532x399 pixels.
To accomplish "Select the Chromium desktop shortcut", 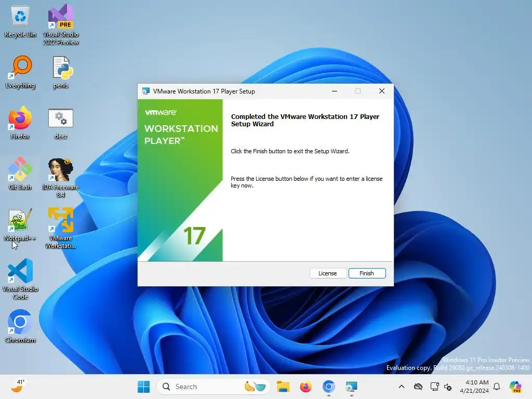I will coord(20,326).
